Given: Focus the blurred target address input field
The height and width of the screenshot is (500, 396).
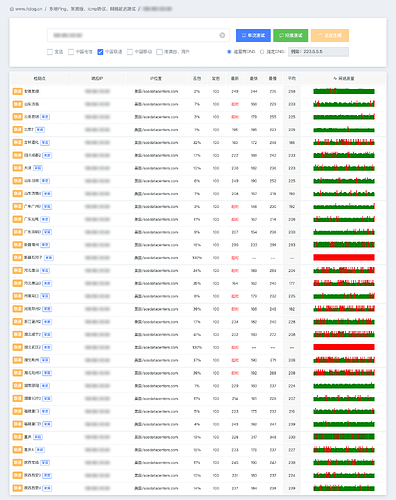Looking at the screenshot, I should point(138,35).
